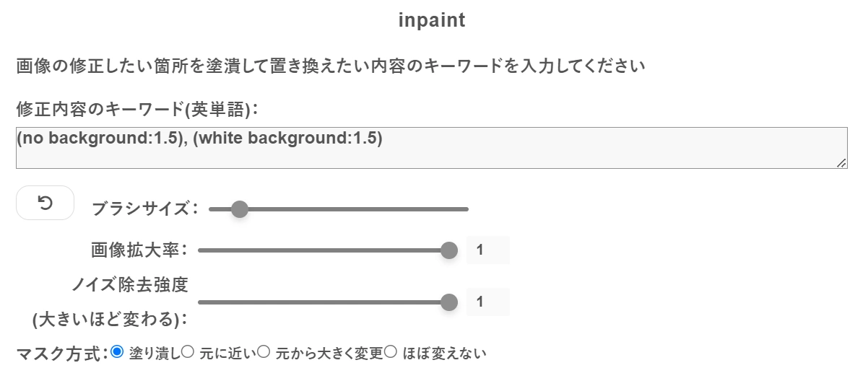Click the instruction text about painting areas
This screenshot has height=368, width=868.
pos(331,67)
